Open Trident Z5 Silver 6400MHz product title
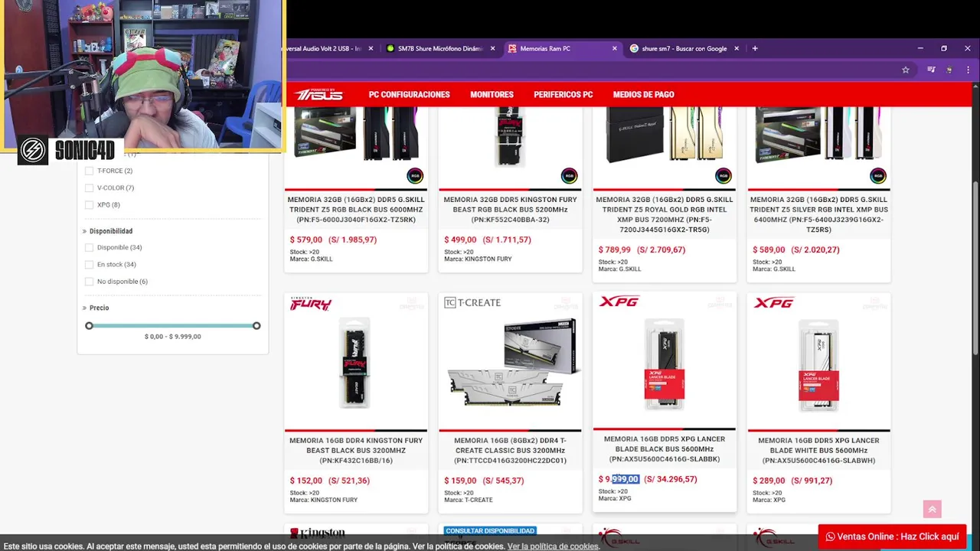The image size is (980, 551). coord(818,214)
